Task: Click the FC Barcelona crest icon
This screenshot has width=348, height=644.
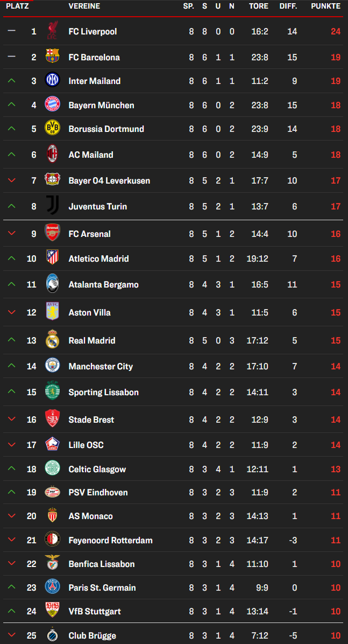Action: [x=52, y=55]
